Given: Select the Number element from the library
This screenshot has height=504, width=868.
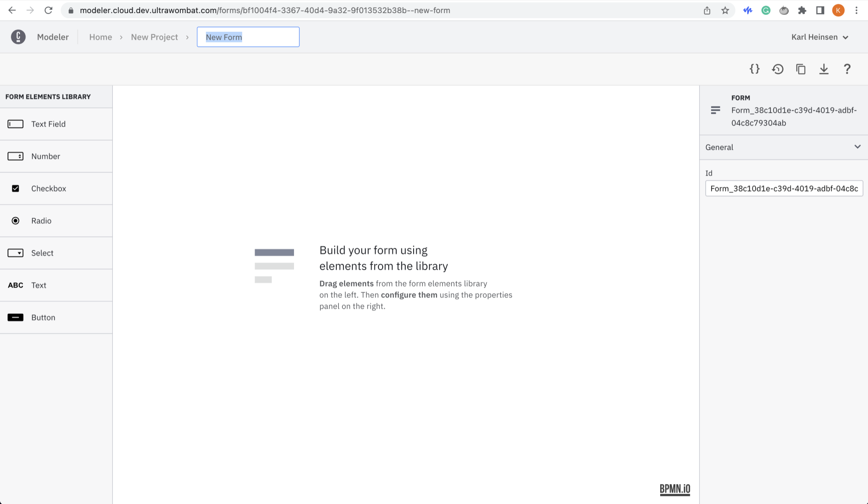Looking at the screenshot, I should tap(45, 156).
